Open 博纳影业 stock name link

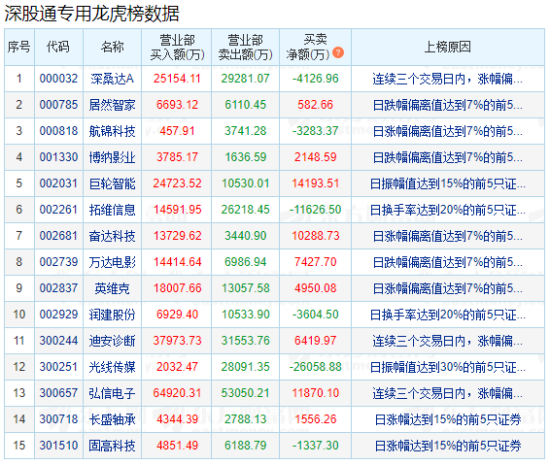(x=112, y=157)
